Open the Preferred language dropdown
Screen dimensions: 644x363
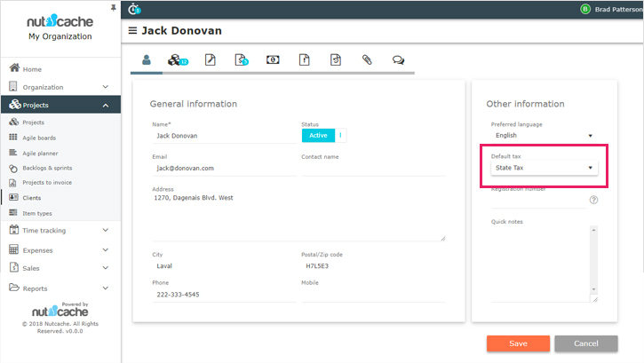(x=544, y=136)
